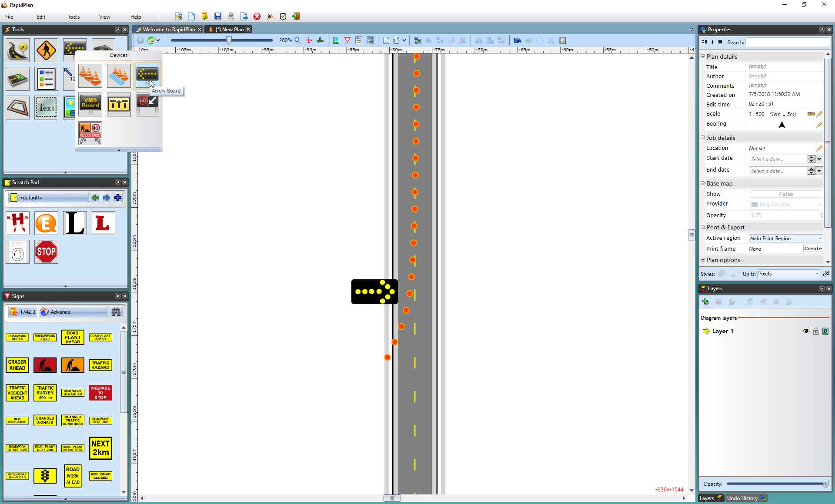Click the Create print frame button

(813, 249)
